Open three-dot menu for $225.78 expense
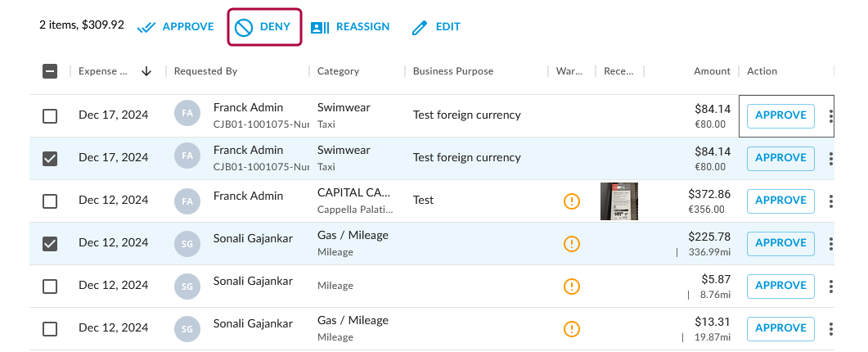868x352 pixels. [831, 243]
